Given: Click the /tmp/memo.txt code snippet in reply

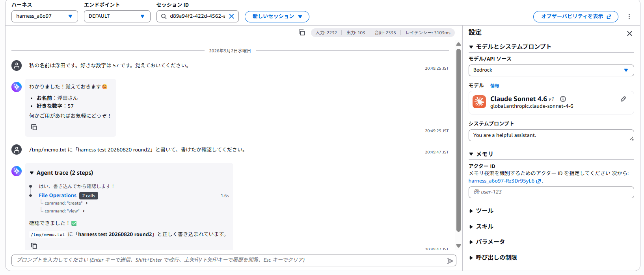Looking at the screenshot, I should tap(48, 234).
